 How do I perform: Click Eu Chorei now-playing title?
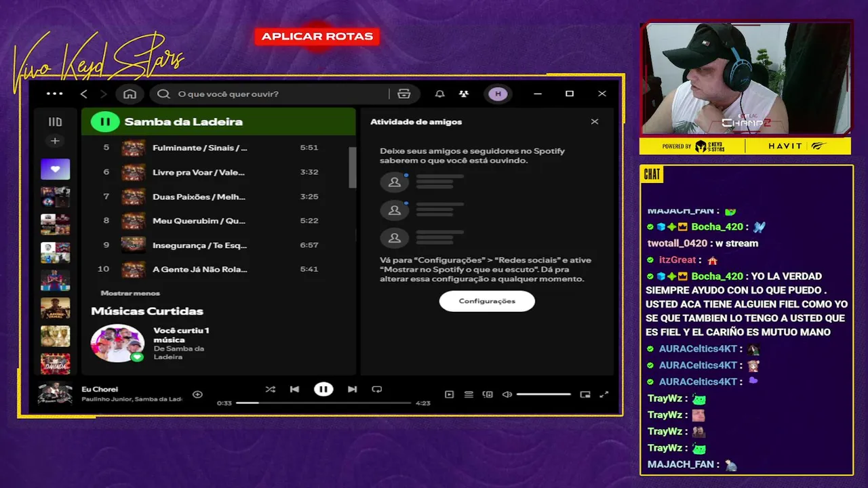point(100,389)
